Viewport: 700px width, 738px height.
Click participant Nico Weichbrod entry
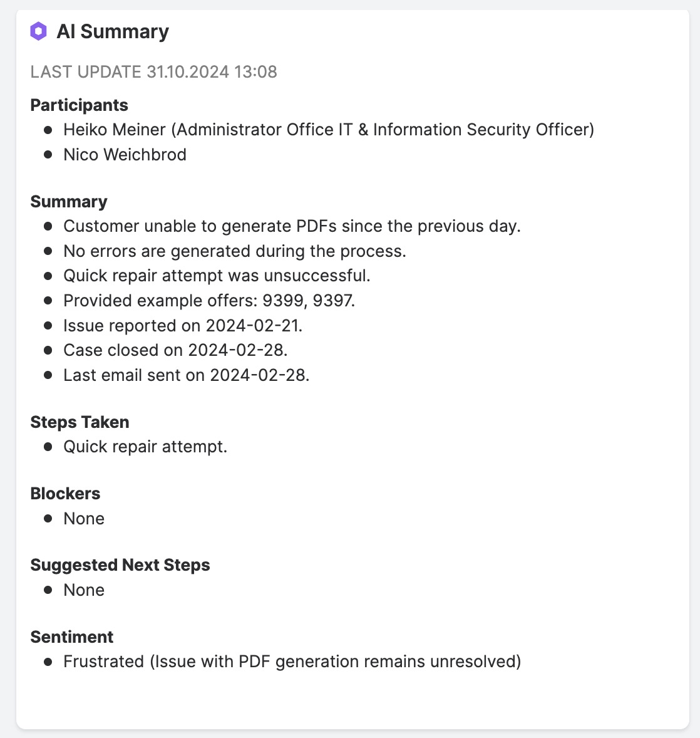point(125,155)
